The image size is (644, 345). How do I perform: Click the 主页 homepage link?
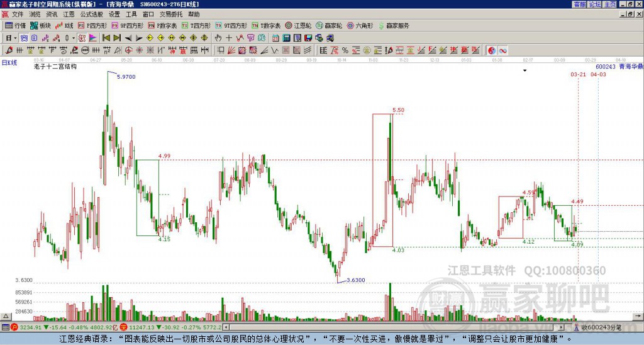pos(609,4)
